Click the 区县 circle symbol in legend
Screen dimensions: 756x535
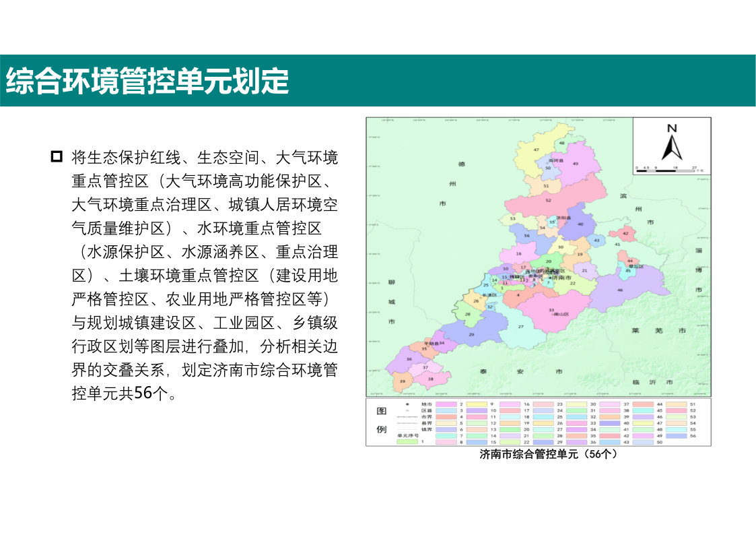407,410
